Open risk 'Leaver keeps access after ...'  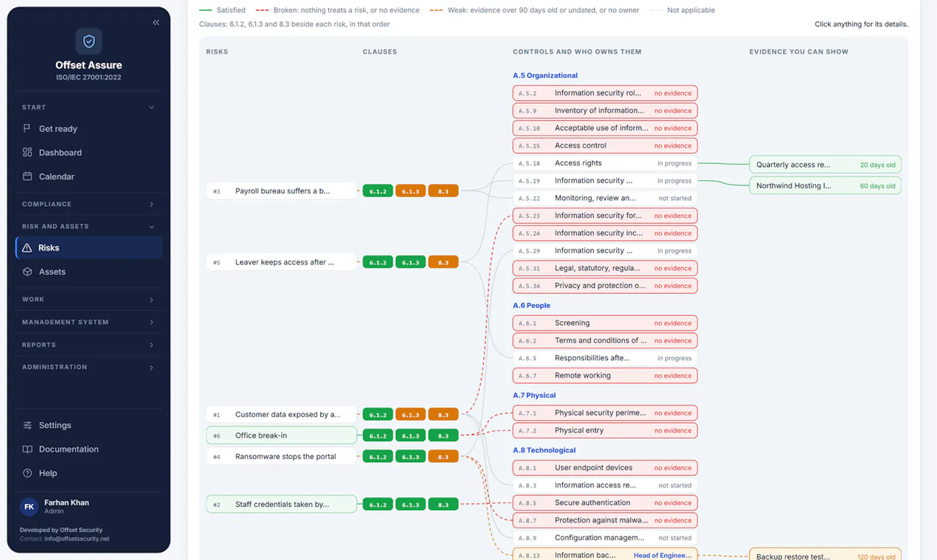pyautogui.click(x=281, y=262)
